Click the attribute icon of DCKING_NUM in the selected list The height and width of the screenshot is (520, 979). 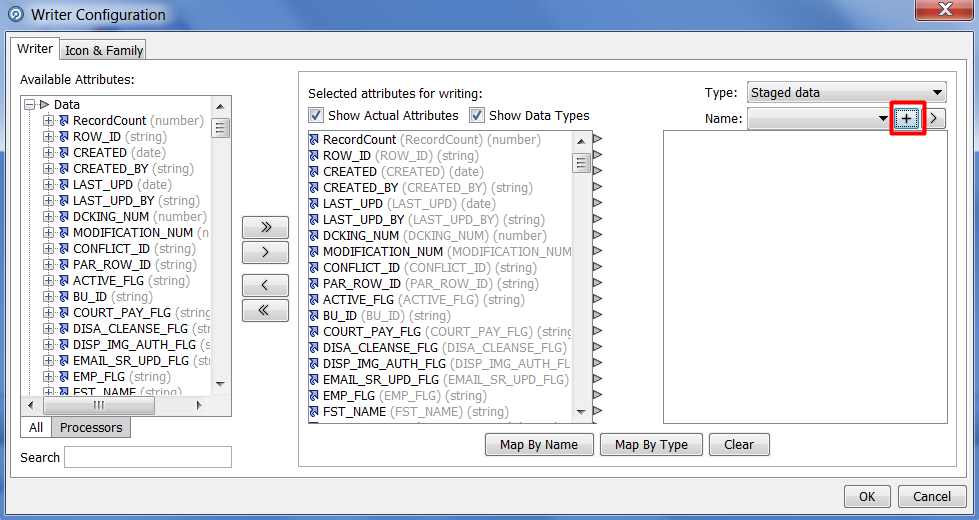coord(314,236)
